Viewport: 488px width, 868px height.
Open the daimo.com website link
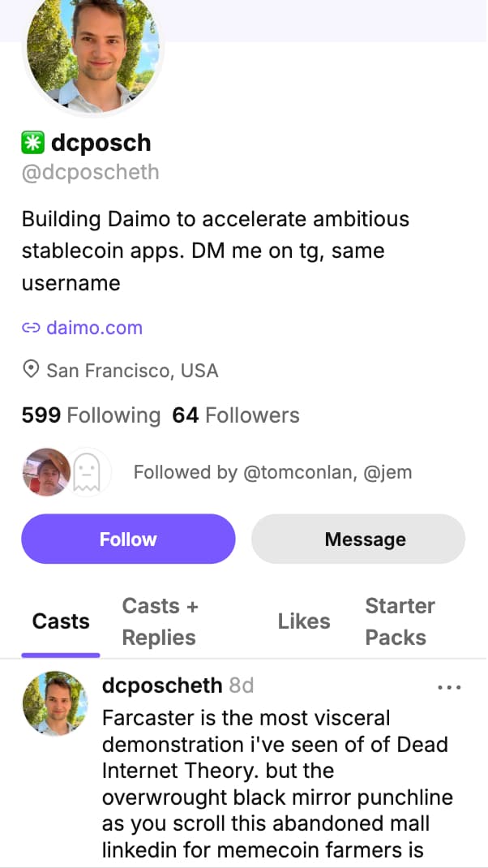coord(94,329)
